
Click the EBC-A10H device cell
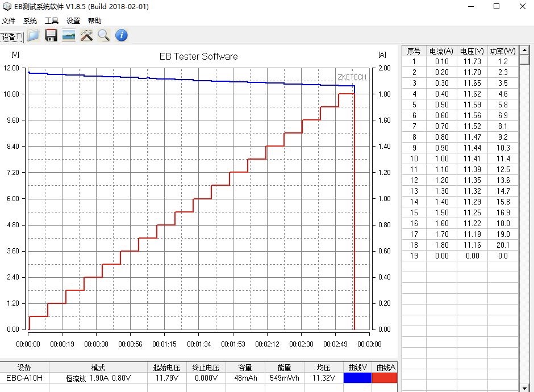click(x=24, y=378)
